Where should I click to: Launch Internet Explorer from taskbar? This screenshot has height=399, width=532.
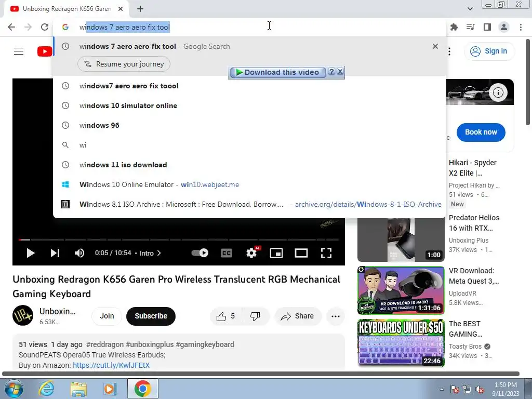point(46,389)
